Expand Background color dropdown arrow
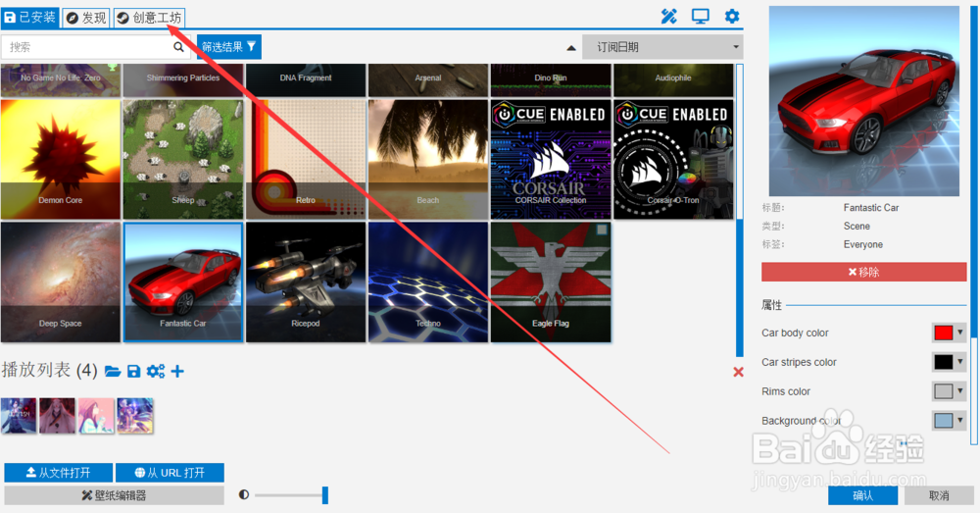Viewport: 980px width, 513px height. (960, 421)
